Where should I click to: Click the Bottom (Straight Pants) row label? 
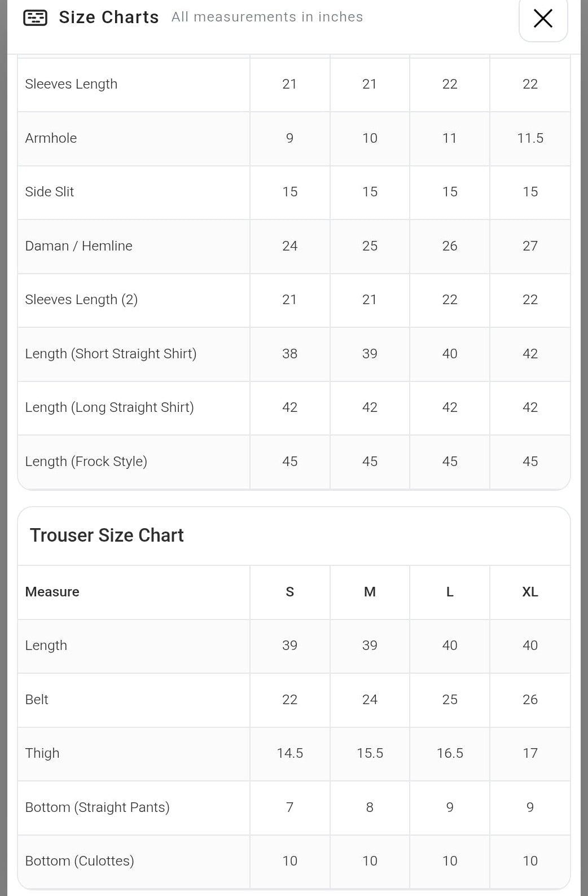click(97, 807)
